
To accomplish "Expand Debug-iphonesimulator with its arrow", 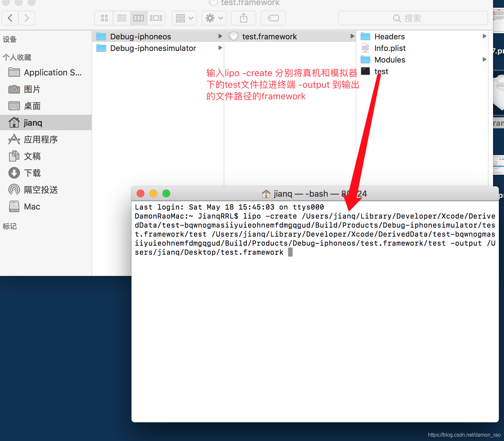I will [220, 48].
